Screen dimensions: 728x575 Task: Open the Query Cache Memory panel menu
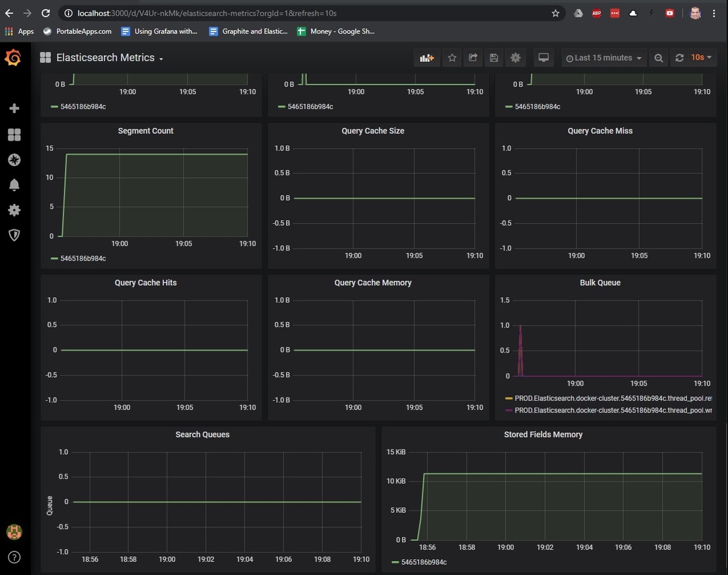[x=372, y=283]
